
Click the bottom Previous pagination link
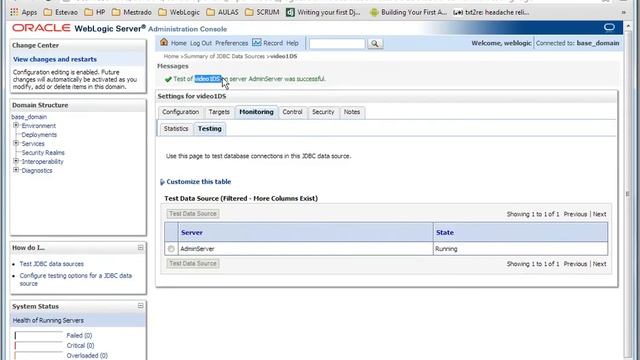(x=575, y=264)
